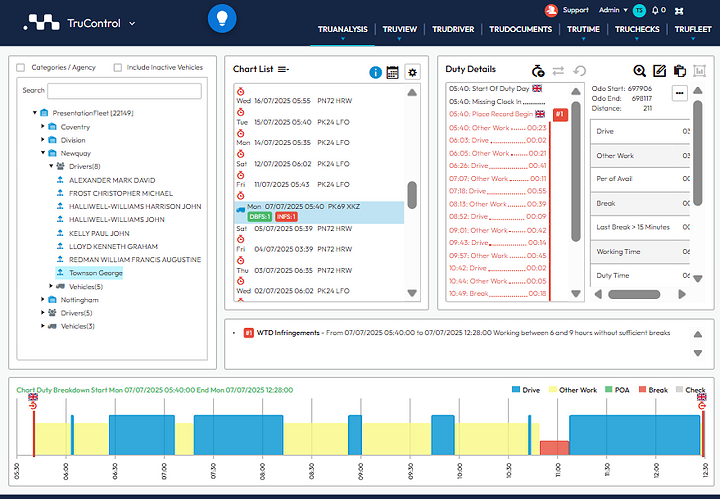Collapse the Newquay depot node

pyautogui.click(x=43, y=152)
